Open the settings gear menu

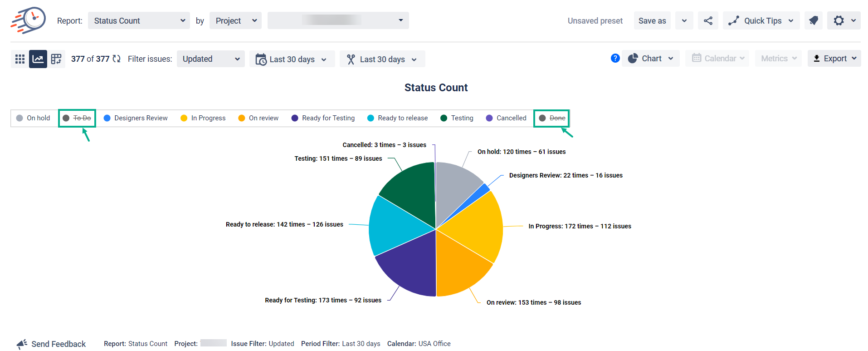[x=844, y=21]
